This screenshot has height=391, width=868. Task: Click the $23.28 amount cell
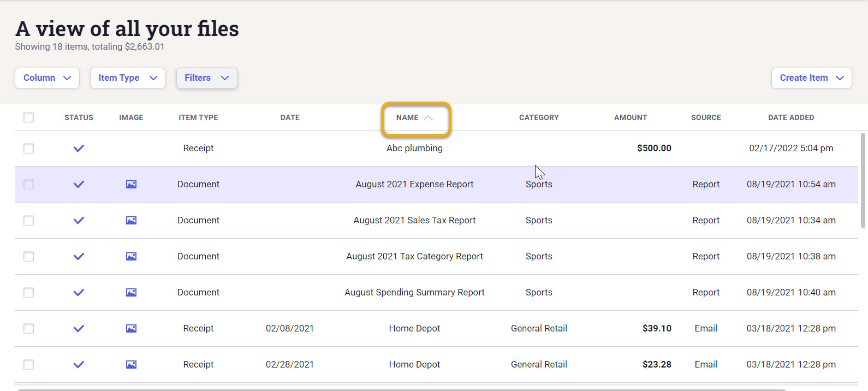(x=657, y=364)
